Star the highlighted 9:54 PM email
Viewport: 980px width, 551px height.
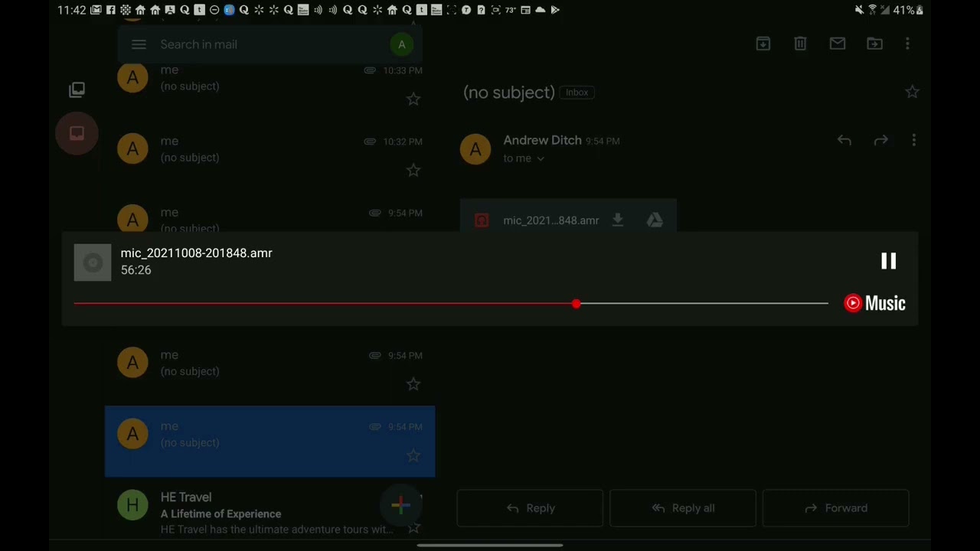(413, 455)
